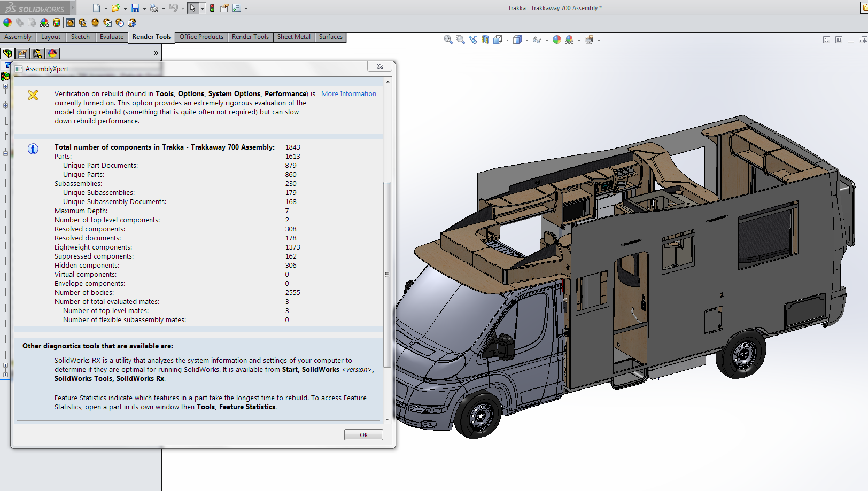Image resolution: width=868 pixels, height=491 pixels.
Task: Click the Zoom to Fit icon
Action: [448, 40]
